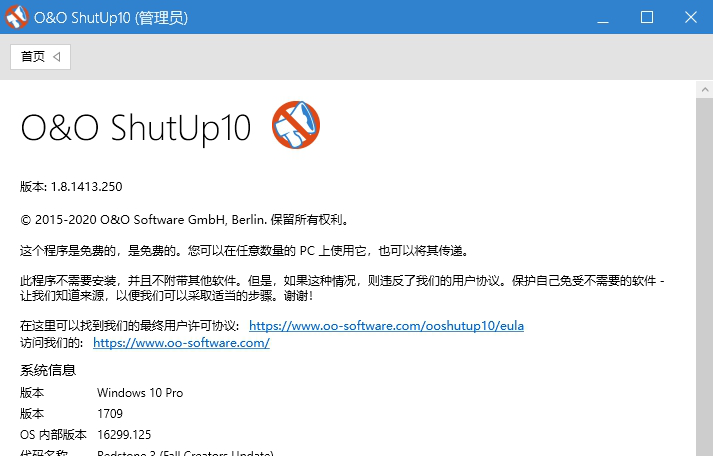Click the vertical scrollbar track

tap(704, 276)
